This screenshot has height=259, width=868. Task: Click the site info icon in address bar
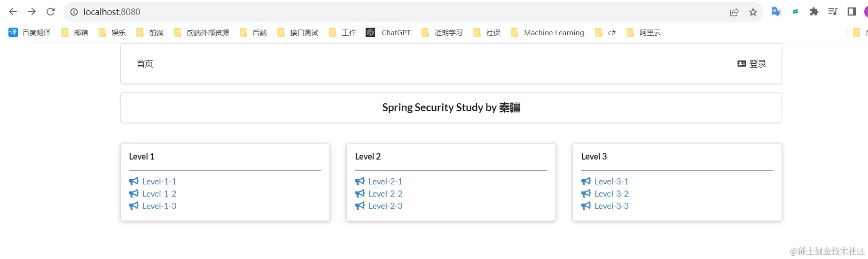tap(74, 12)
